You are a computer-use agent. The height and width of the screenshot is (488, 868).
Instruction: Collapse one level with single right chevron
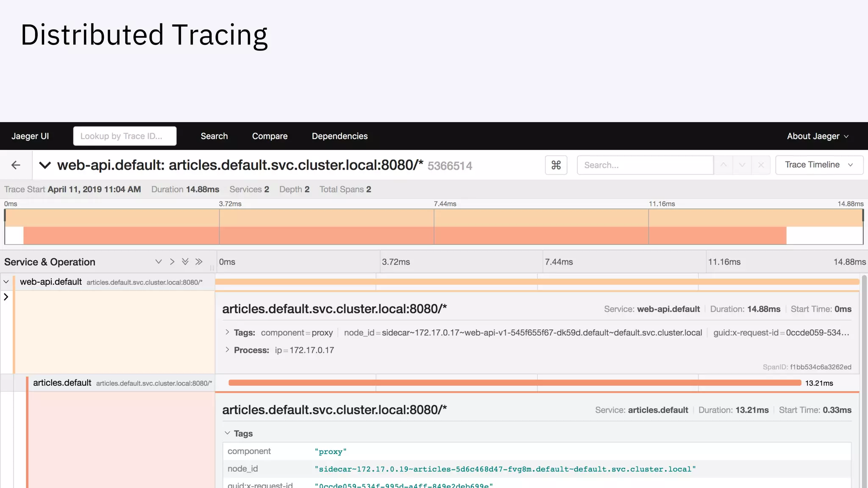pyautogui.click(x=172, y=262)
